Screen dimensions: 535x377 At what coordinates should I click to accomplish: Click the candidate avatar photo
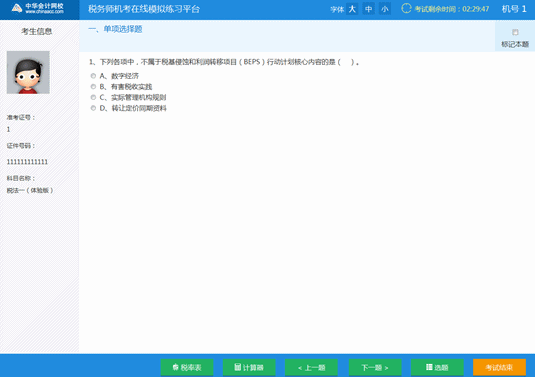point(28,72)
